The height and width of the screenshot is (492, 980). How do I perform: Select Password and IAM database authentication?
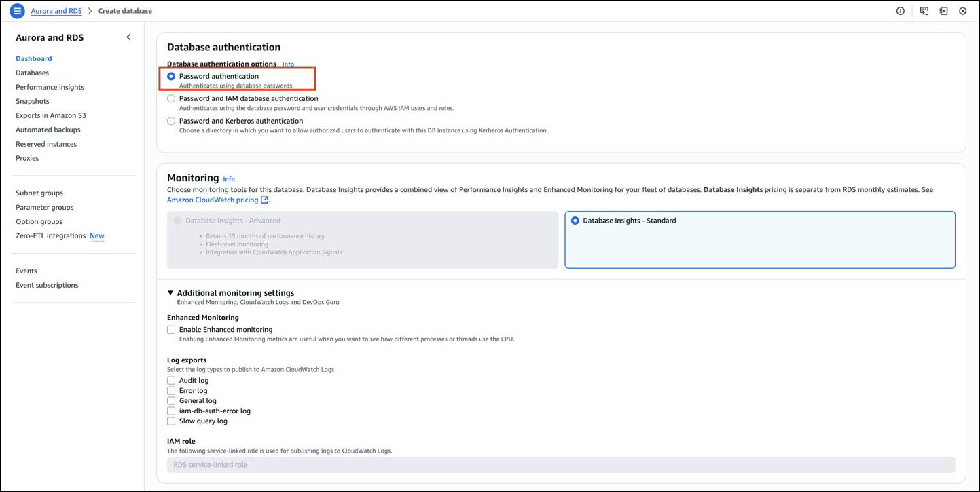(171, 99)
